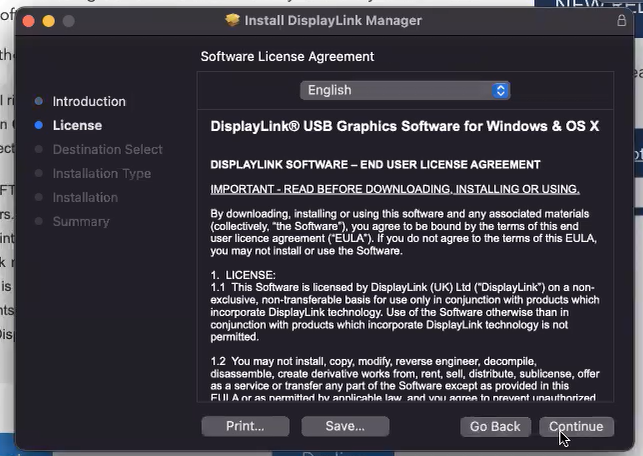Minimize the installer with yellow button

tap(48, 21)
